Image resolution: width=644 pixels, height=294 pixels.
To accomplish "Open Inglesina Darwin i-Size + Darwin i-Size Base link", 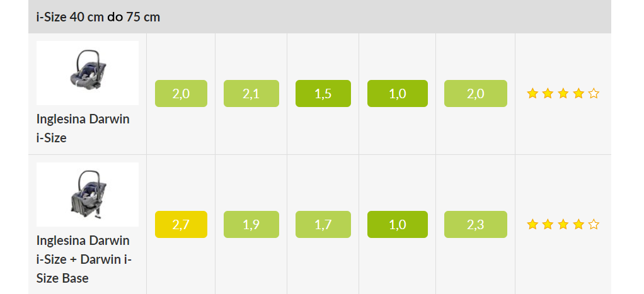I will click(84, 259).
